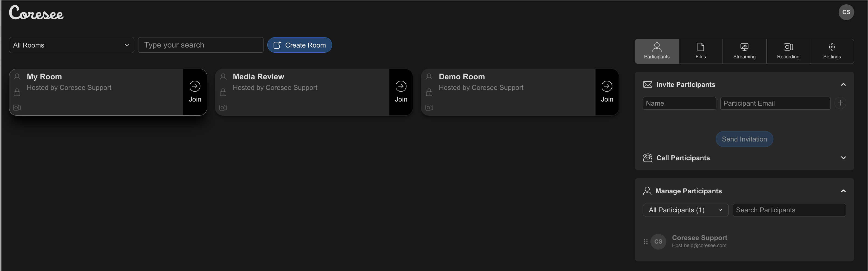Click the help@coresee.com email text
Viewport: 868px width, 271px height.
(x=705, y=245)
